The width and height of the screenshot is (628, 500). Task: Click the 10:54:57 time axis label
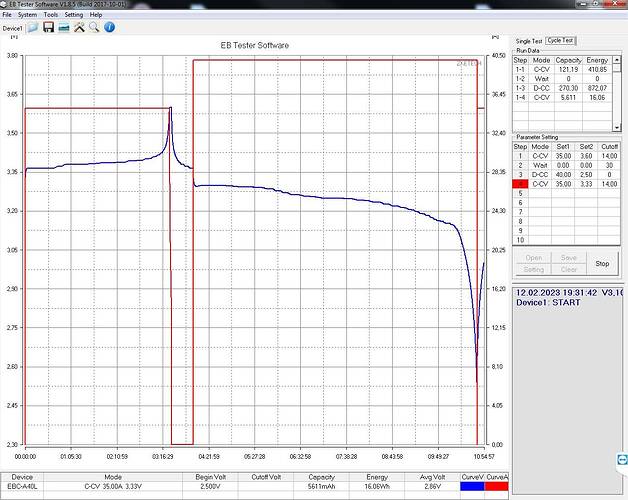pyautogui.click(x=484, y=456)
